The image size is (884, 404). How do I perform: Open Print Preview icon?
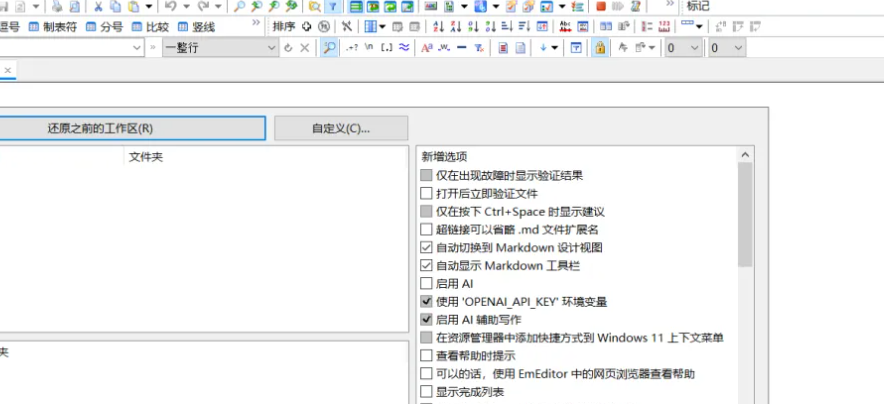click(x=74, y=7)
